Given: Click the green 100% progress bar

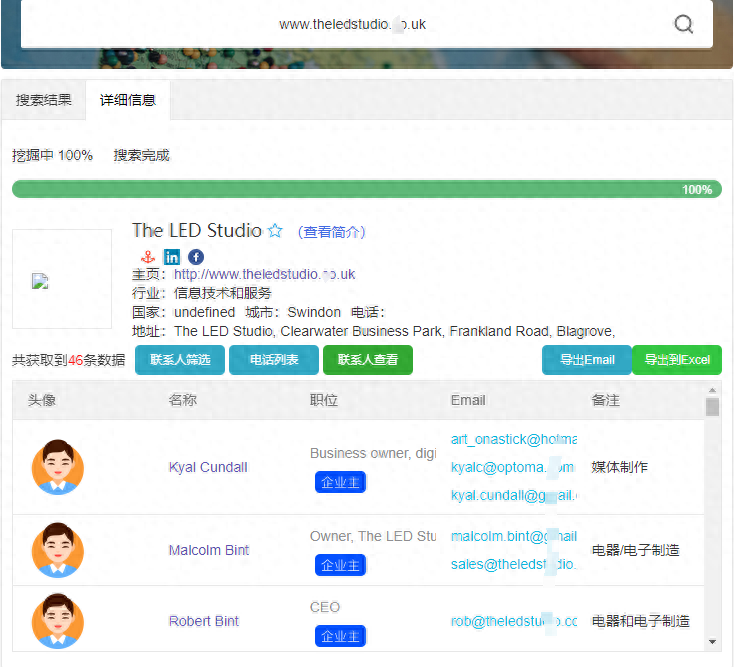Looking at the screenshot, I should [367, 189].
